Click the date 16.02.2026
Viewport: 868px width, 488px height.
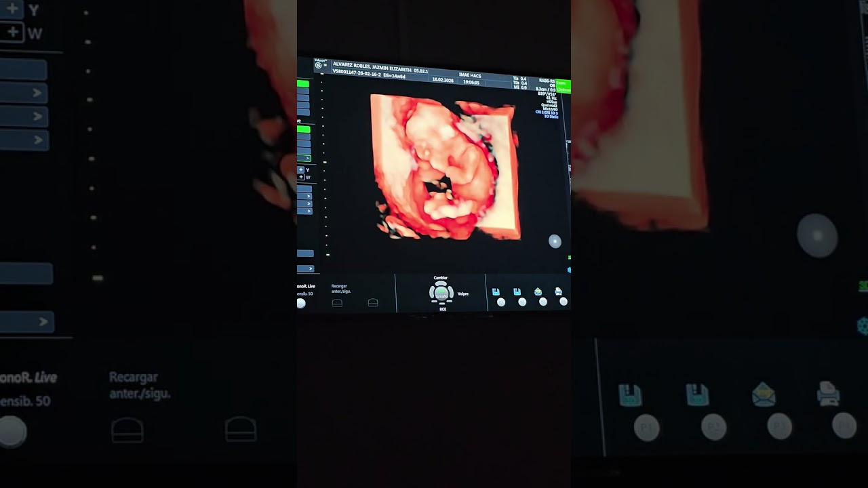coord(443,80)
